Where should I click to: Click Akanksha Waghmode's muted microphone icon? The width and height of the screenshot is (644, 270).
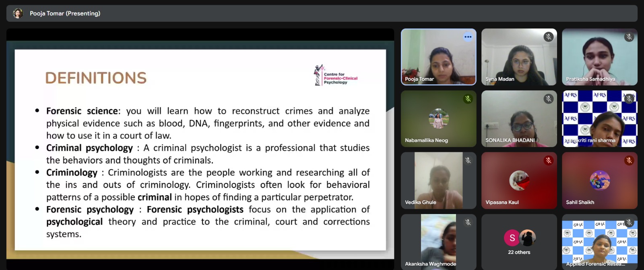pos(468,222)
